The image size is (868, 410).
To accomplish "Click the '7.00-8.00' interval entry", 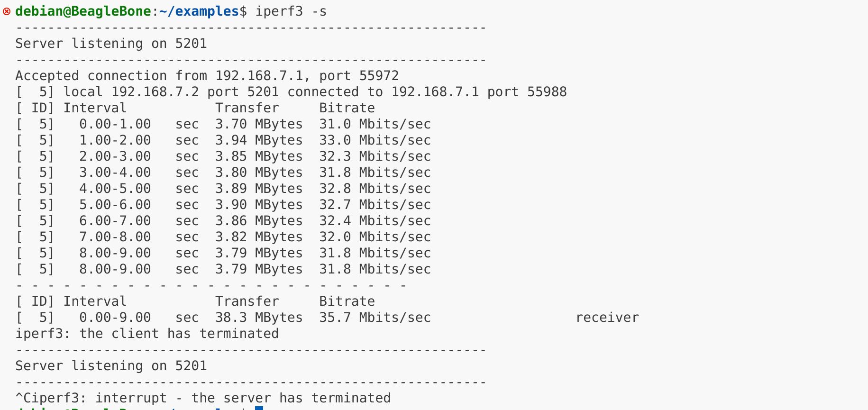I will pos(115,237).
